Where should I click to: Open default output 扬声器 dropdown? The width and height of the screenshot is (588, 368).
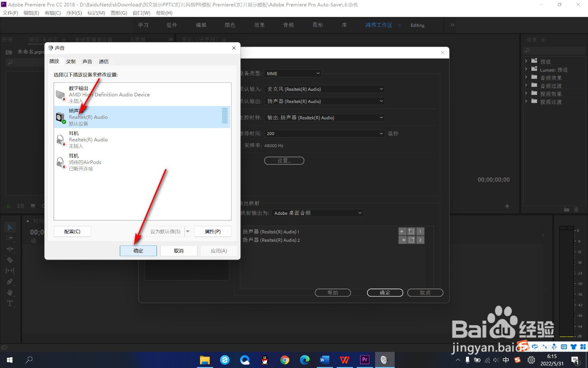click(325, 101)
